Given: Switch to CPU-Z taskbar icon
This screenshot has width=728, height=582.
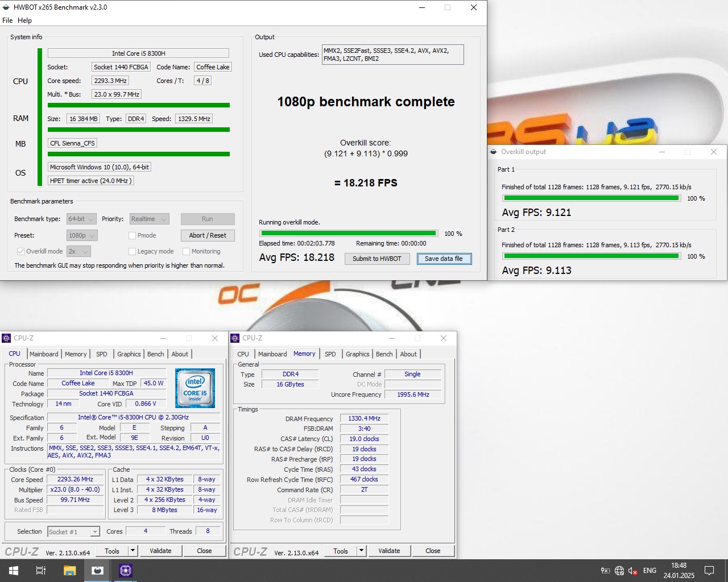Looking at the screenshot, I should tap(126, 571).
